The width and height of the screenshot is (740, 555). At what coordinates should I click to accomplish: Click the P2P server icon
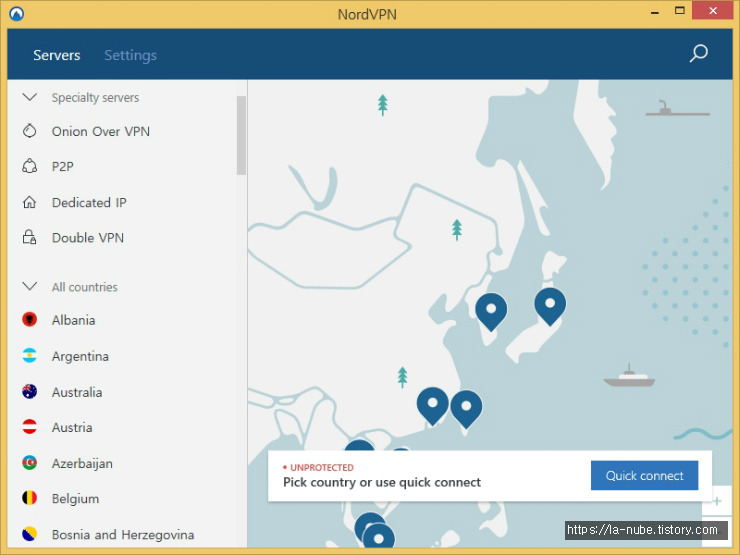coord(29,166)
